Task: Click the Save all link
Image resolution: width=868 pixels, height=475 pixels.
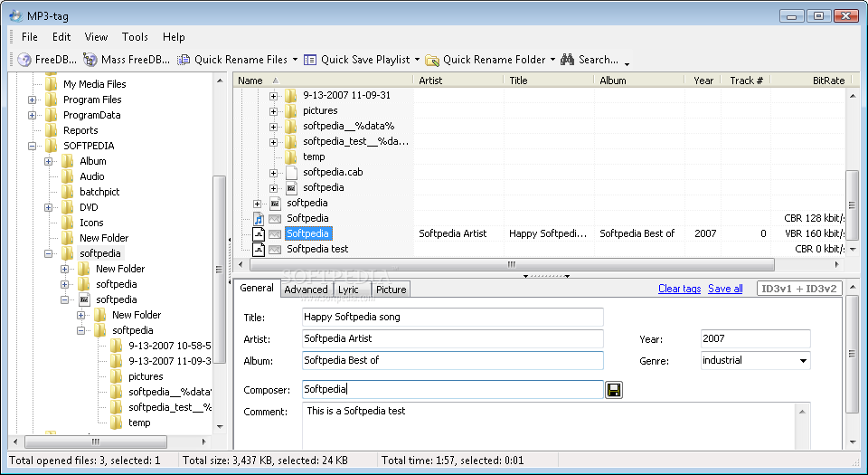Action: (x=725, y=289)
